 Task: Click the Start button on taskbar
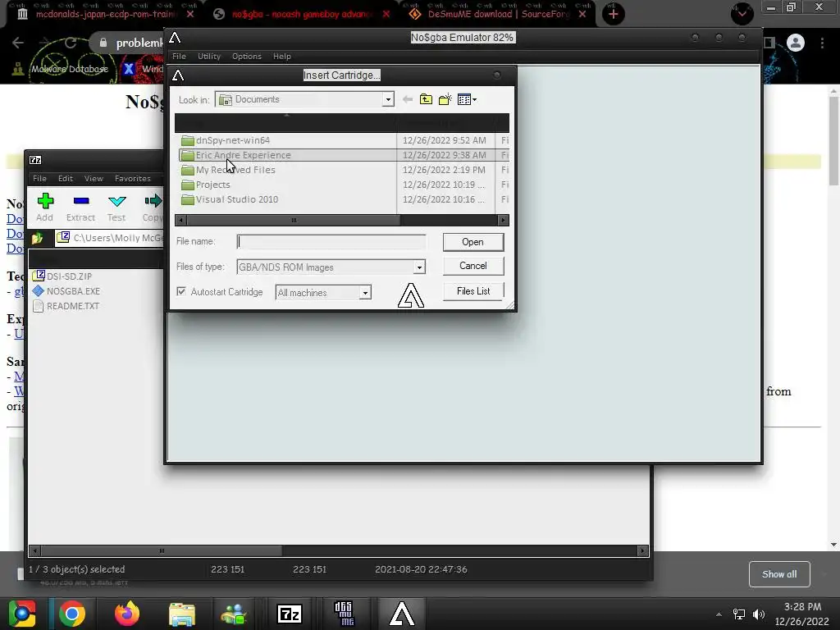tap(21, 614)
